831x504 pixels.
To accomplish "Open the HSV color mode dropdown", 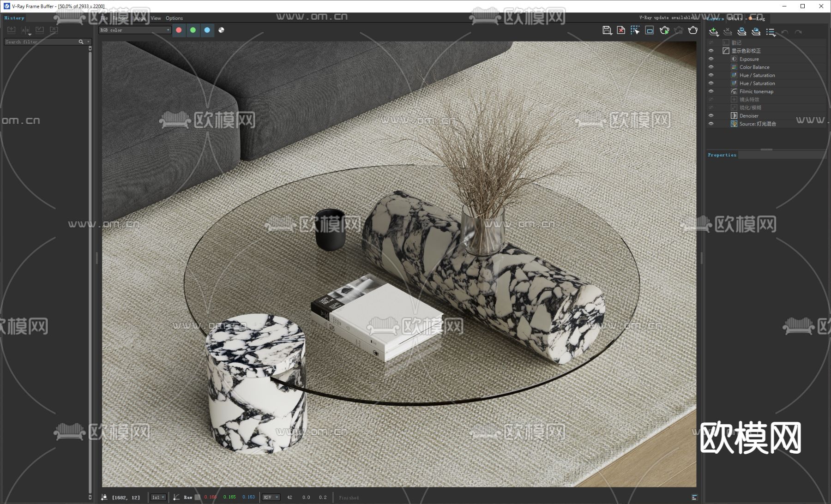I will 271,497.
